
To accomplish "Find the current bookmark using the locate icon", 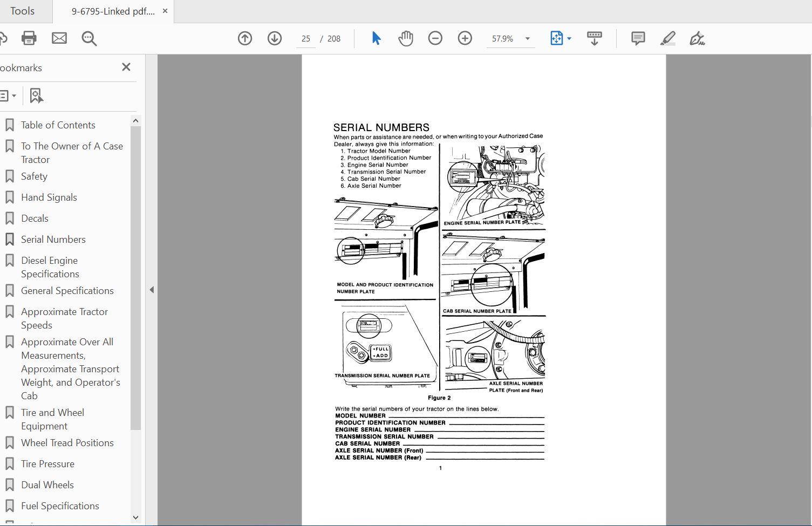I will coord(36,95).
